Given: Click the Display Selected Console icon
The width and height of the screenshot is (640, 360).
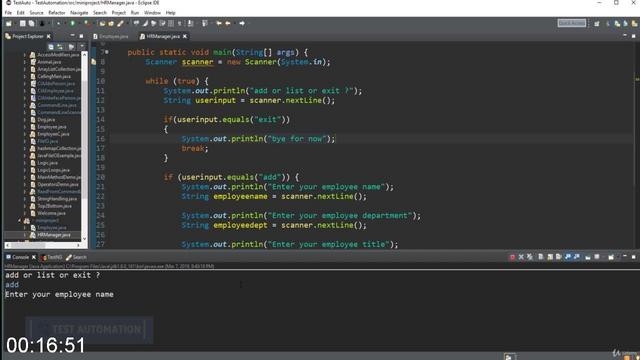Looking at the screenshot, I should click(597, 257).
